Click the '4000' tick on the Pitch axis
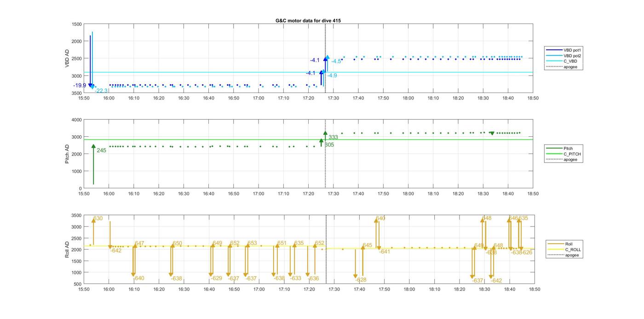Viewport: 644px width, 319px height. click(77, 120)
